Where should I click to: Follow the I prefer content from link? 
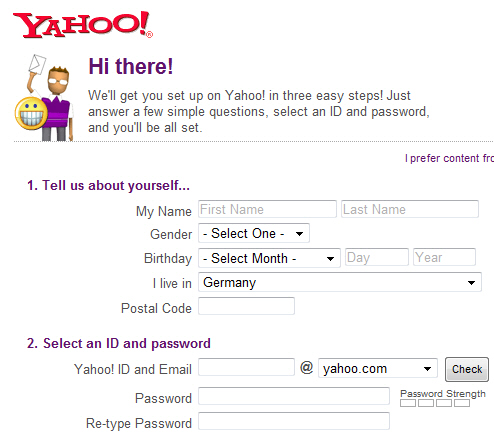(449, 158)
